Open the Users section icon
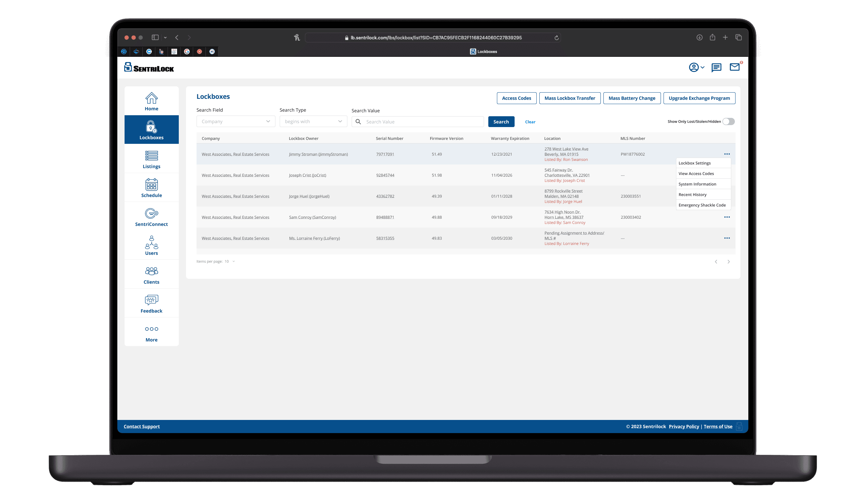The height and width of the screenshot is (504, 866). pyautogui.click(x=151, y=243)
